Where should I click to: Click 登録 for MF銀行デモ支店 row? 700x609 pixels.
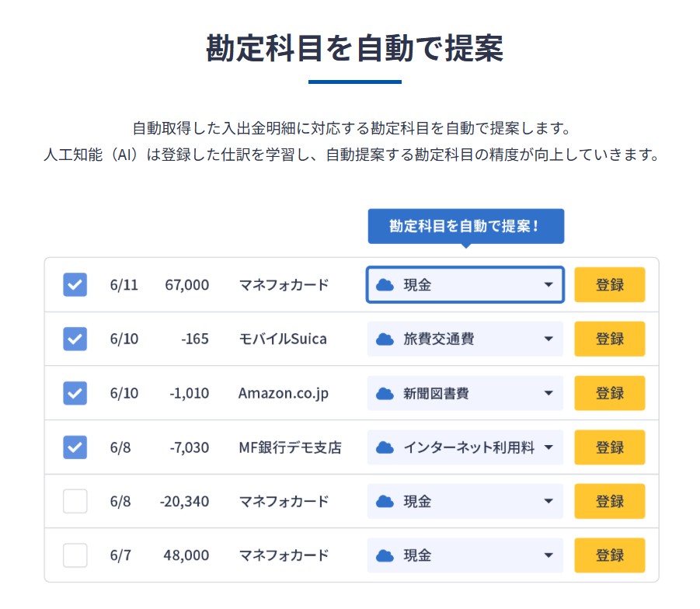[610, 447]
